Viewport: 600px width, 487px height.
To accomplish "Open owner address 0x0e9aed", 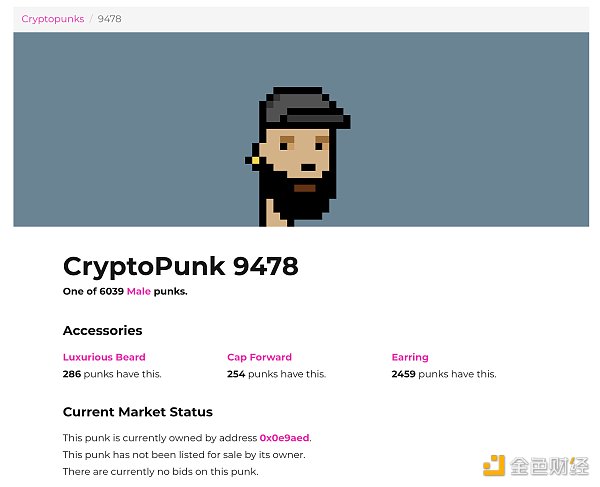I will [285, 438].
